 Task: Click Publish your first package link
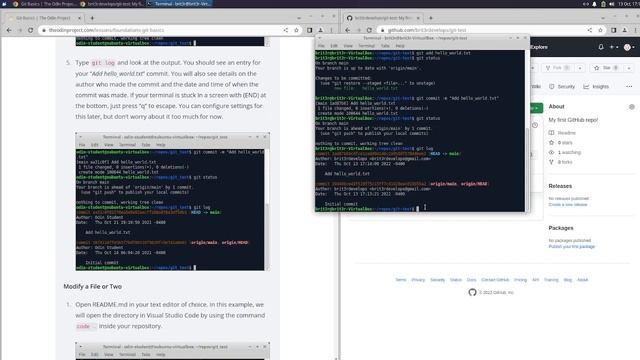click(571, 247)
